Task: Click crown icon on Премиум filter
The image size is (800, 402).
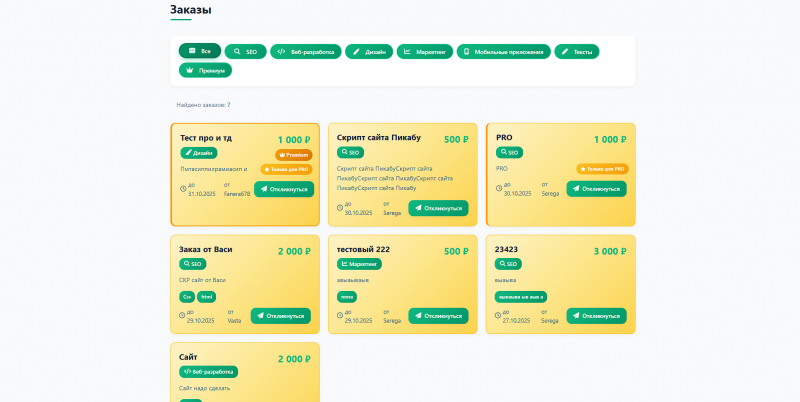Action: (x=190, y=70)
